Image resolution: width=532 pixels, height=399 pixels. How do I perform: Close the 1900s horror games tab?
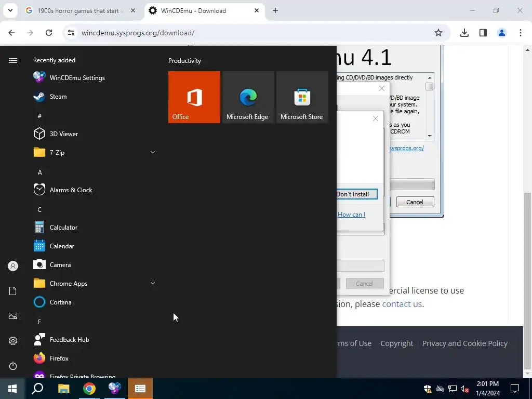click(x=133, y=10)
